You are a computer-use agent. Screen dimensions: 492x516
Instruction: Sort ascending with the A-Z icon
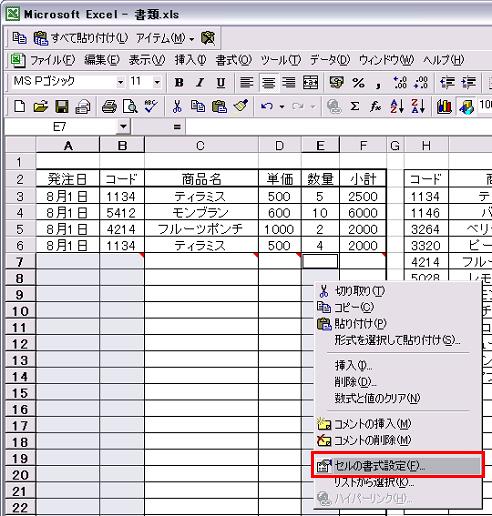tap(397, 107)
